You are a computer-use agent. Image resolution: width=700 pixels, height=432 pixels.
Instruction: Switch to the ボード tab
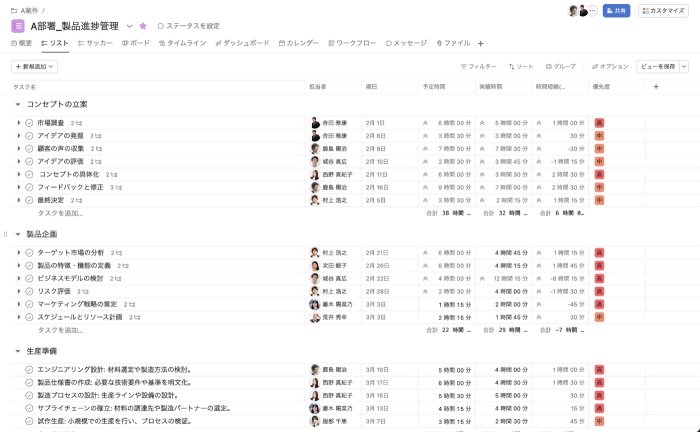(x=136, y=44)
